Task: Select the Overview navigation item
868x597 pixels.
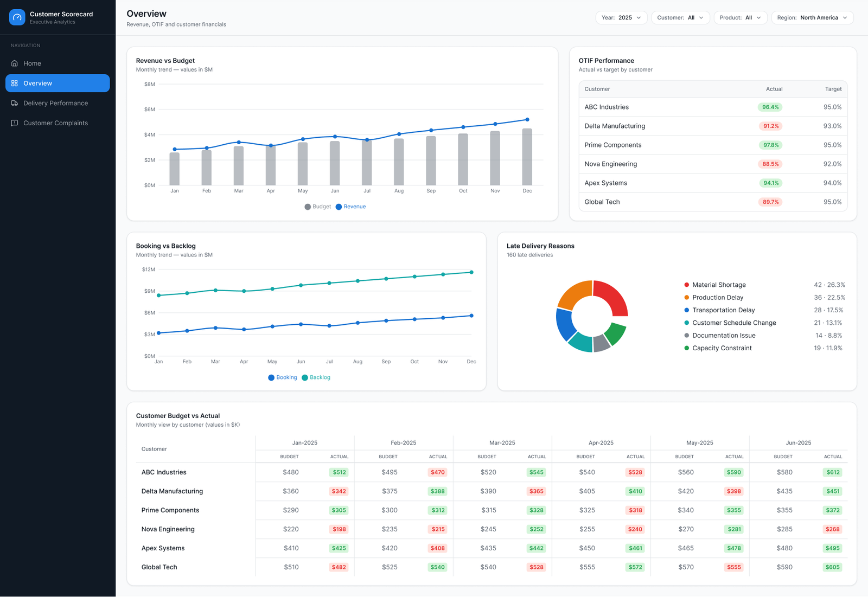Action: click(x=58, y=84)
